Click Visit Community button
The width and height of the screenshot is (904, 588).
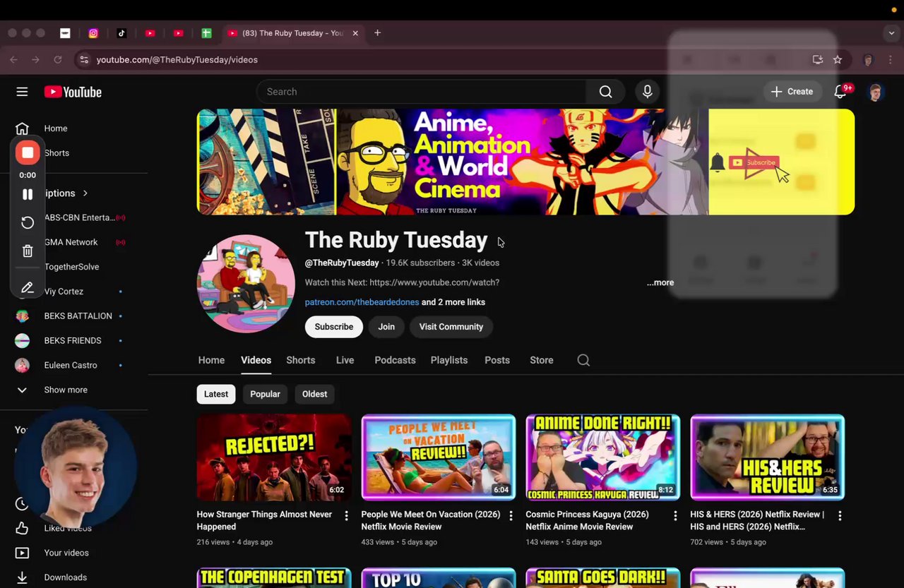(x=451, y=327)
